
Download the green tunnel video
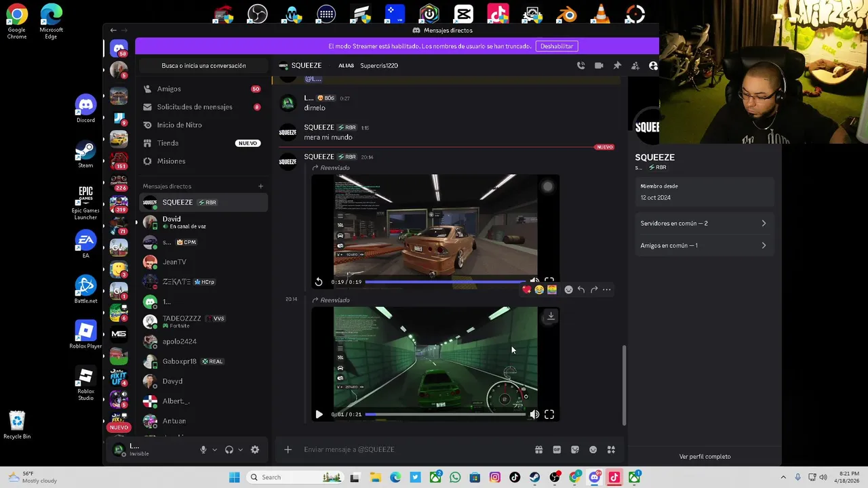tap(551, 316)
